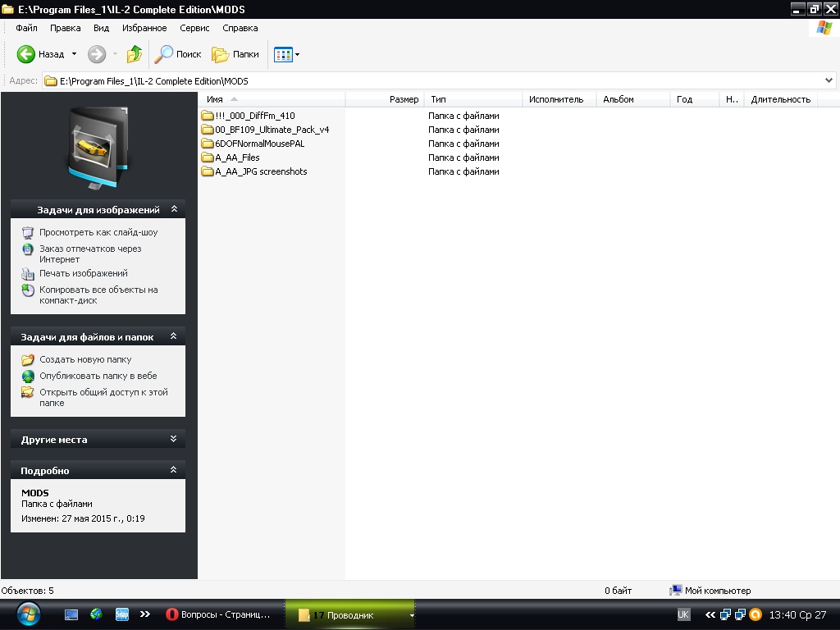The image size is (840, 630).
Task: Click the orange tray application icon
Action: [756, 614]
